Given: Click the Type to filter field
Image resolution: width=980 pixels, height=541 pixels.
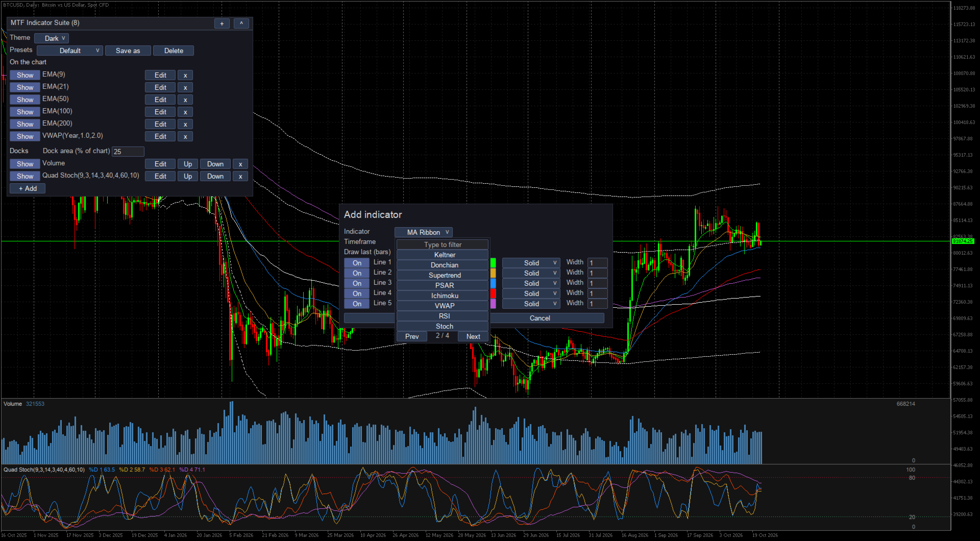Looking at the screenshot, I should [443, 245].
